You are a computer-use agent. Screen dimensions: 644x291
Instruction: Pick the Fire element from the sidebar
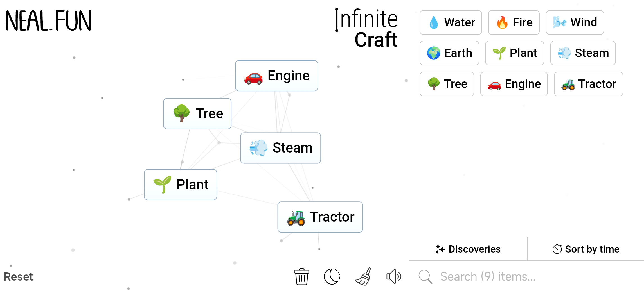514,22
